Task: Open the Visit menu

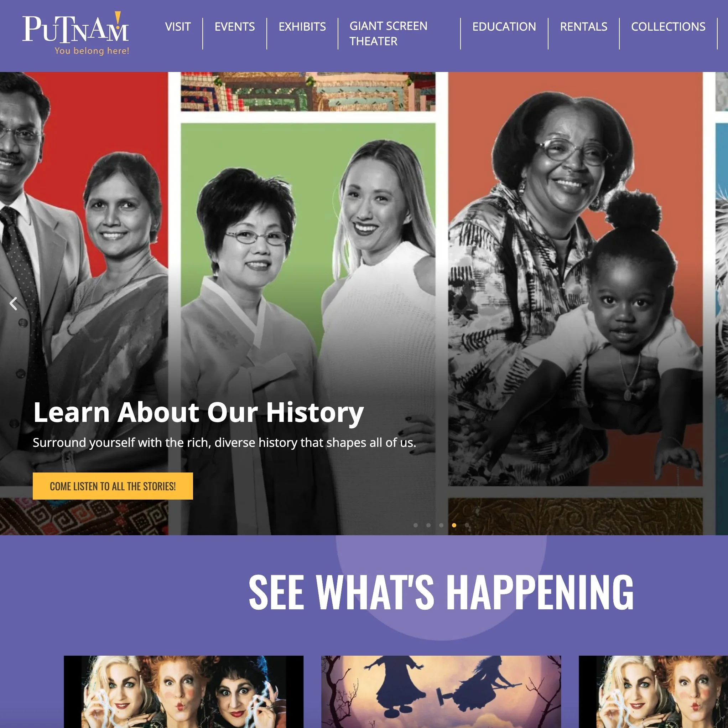Action: click(178, 27)
